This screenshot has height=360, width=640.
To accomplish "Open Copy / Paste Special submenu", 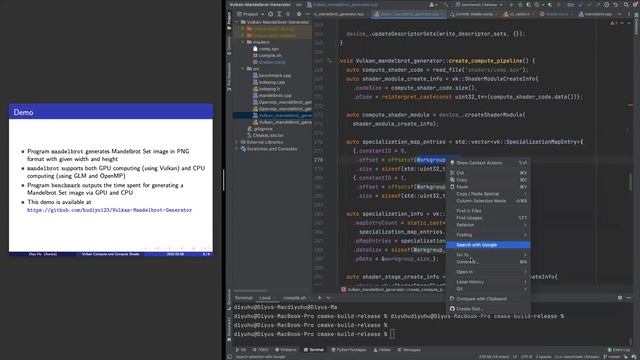I will (x=488, y=194).
